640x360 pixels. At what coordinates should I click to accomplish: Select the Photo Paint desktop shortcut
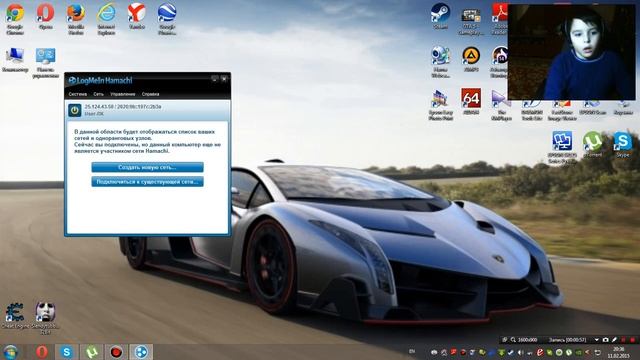(x=440, y=105)
